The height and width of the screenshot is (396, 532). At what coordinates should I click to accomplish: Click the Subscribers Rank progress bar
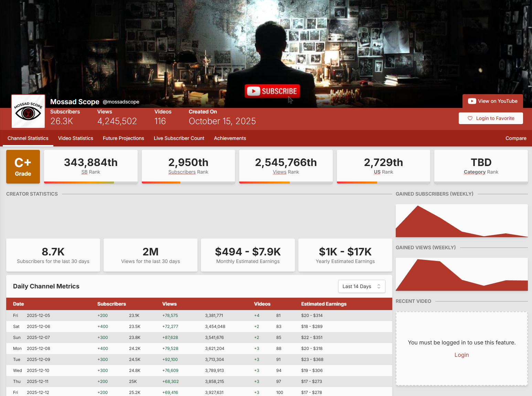[188, 182]
